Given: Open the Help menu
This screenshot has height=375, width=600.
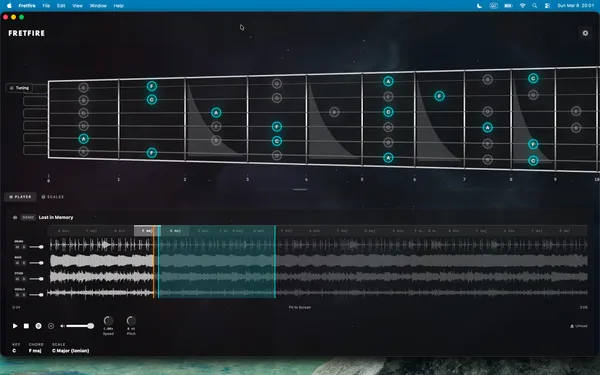Looking at the screenshot, I should click(119, 6).
